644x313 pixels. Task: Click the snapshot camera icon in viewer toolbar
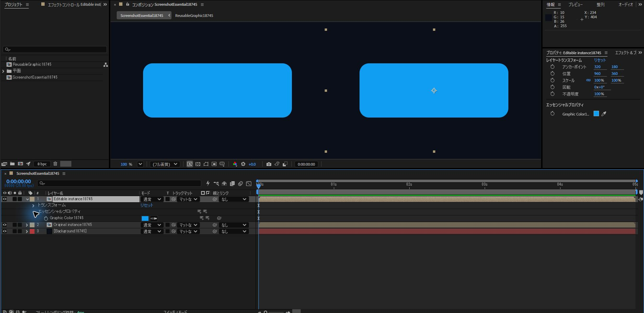[x=269, y=164]
